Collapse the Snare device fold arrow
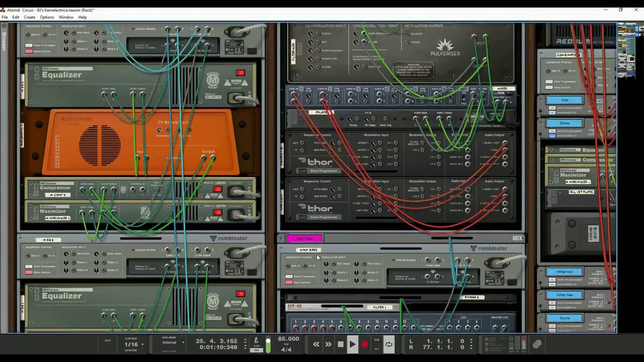 pos(541,123)
